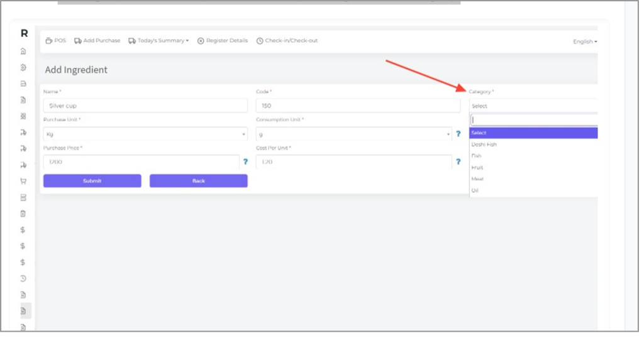
Task: Choose Fish from category list
Action: [533, 156]
